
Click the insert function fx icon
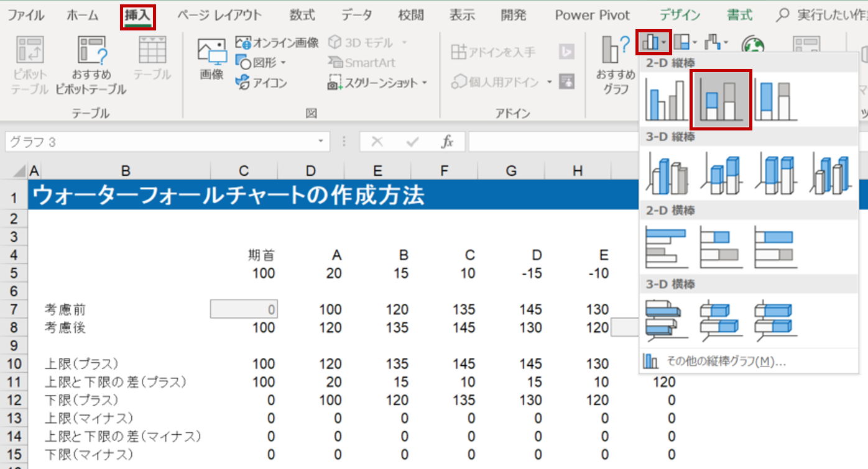point(447,142)
